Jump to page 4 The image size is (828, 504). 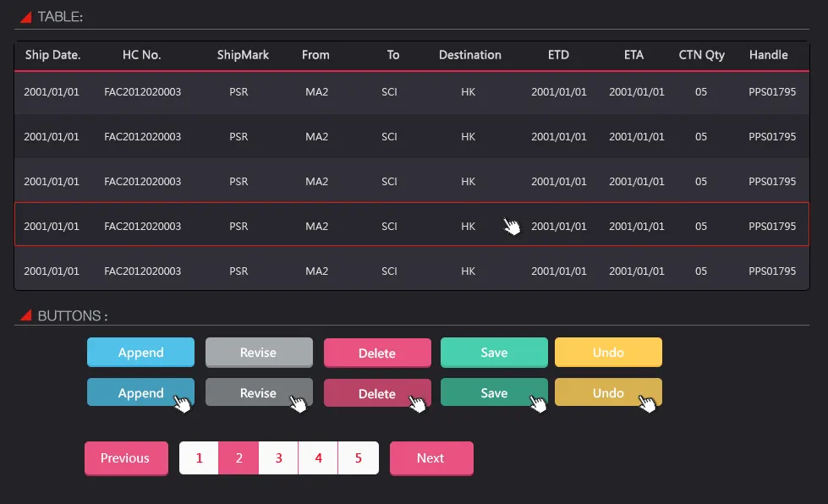coord(318,458)
